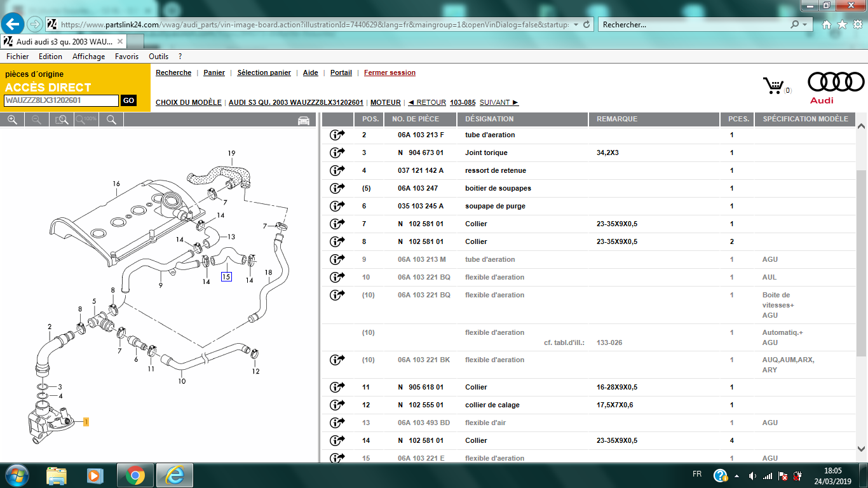Click the SUIVANT navigation link
The height and width of the screenshot is (488, 868).
click(499, 102)
